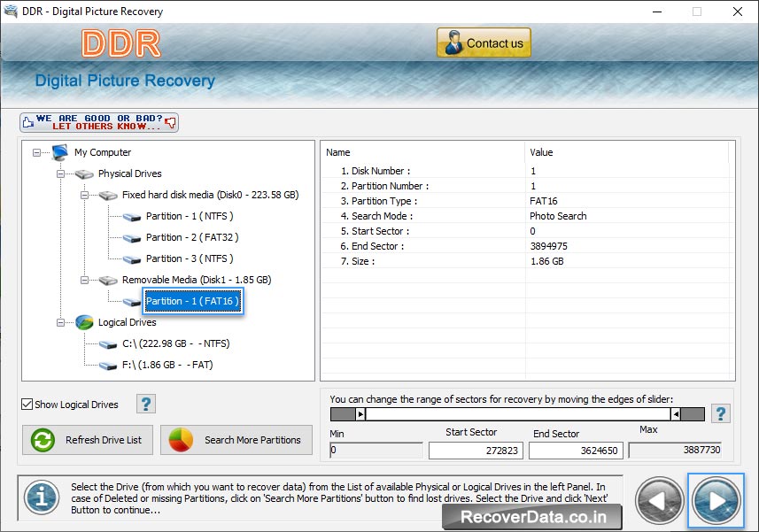Click the FAT16 partition drive icon
Screen dimensions: 759x532
click(132, 302)
